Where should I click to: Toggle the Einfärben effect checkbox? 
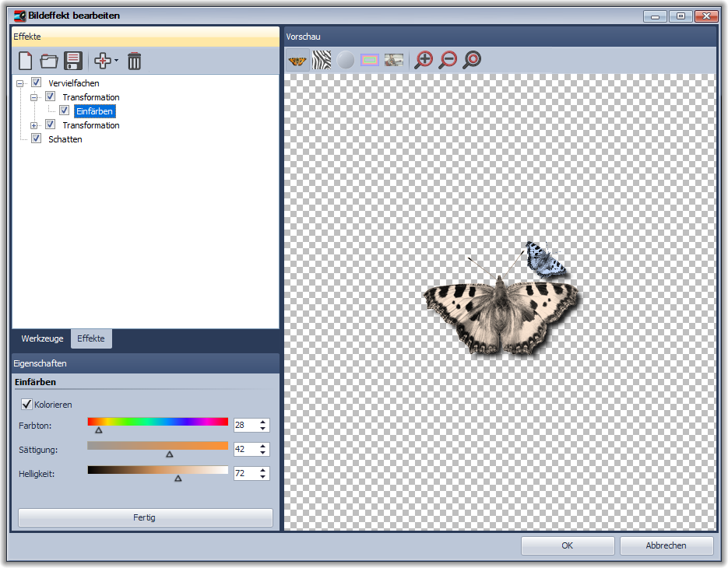[x=65, y=111]
